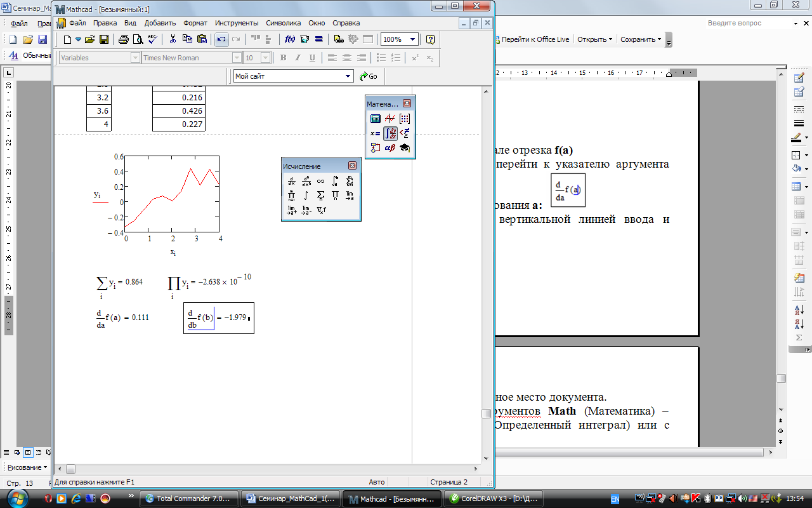The width and height of the screenshot is (812, 508).
Task: Toggle underline text formatting
Action: pyautogui.click(x=312, y=58)
